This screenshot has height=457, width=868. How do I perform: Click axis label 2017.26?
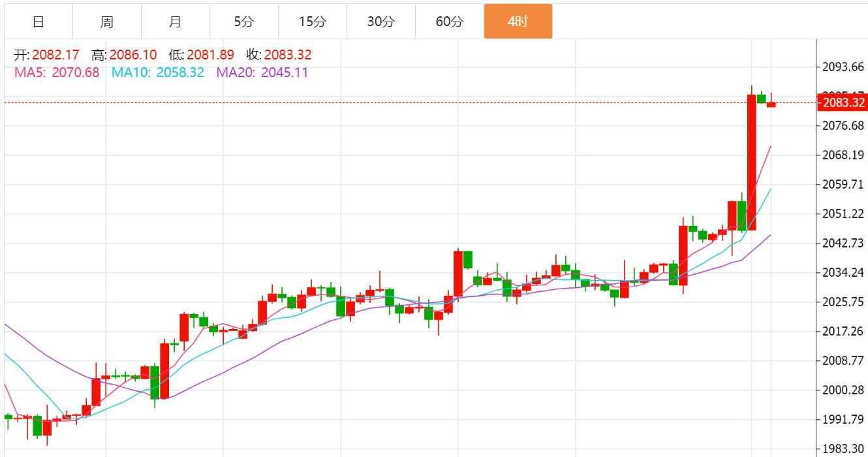[843, 332]
